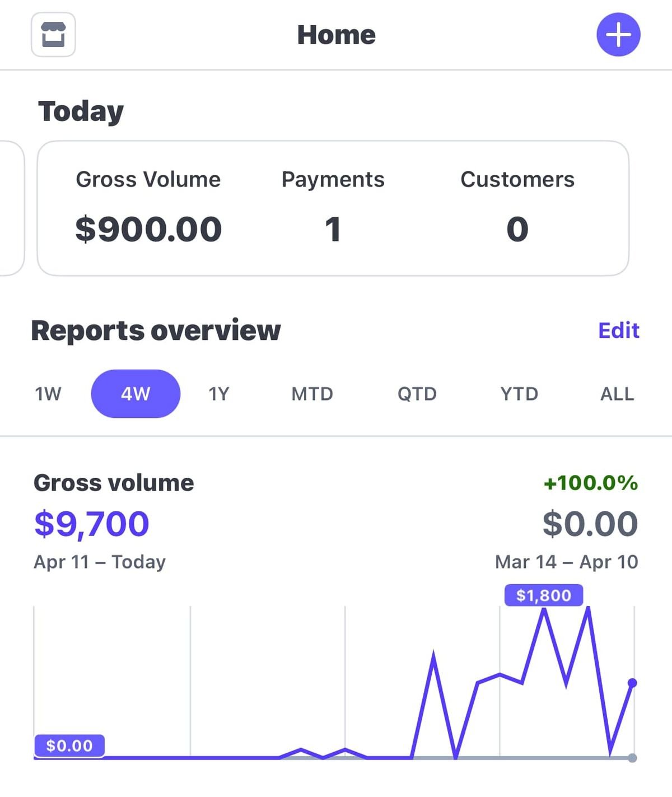Select the chart endpoint dot on the right
Viewport: 672px width, 797px height.
(633, 682)
